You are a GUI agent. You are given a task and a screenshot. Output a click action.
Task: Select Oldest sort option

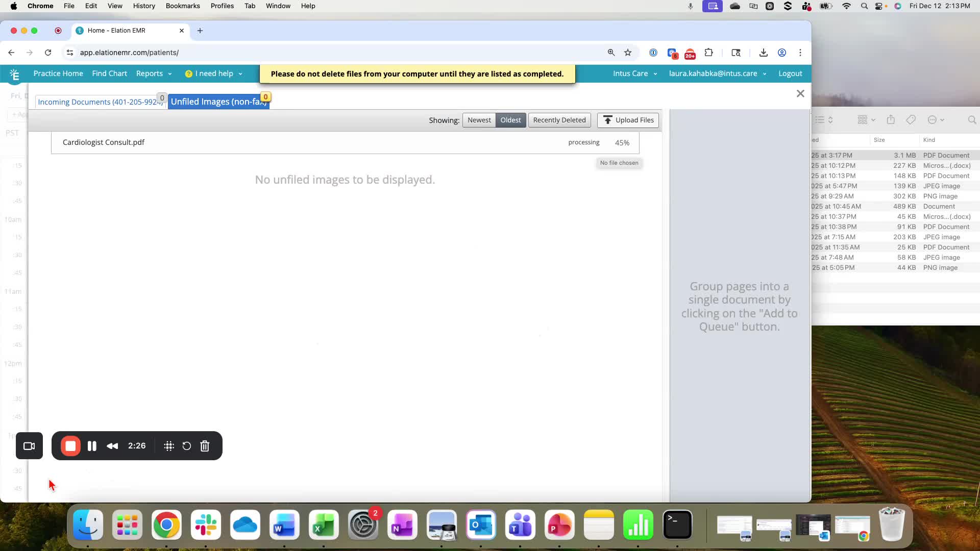coord(510,120)
